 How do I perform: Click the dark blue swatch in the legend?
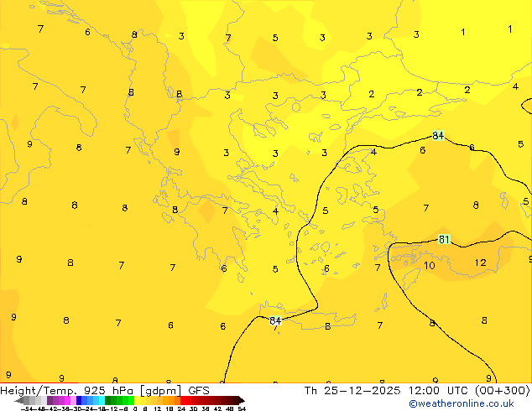coord(79,401)
